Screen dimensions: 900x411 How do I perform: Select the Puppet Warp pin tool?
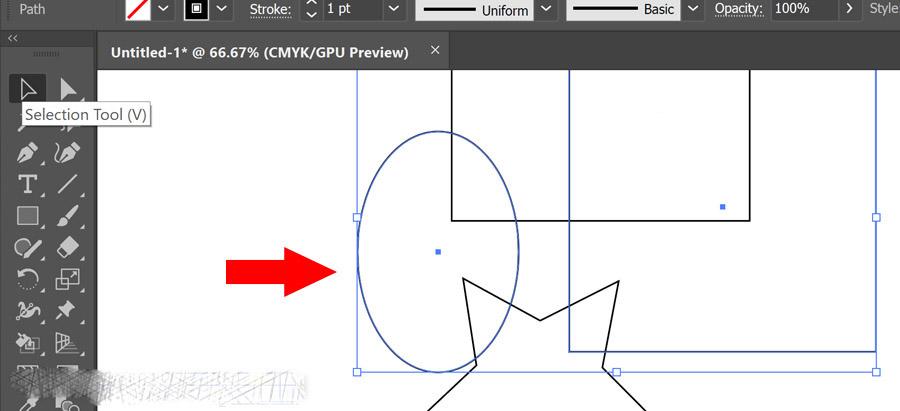(68, 311)
